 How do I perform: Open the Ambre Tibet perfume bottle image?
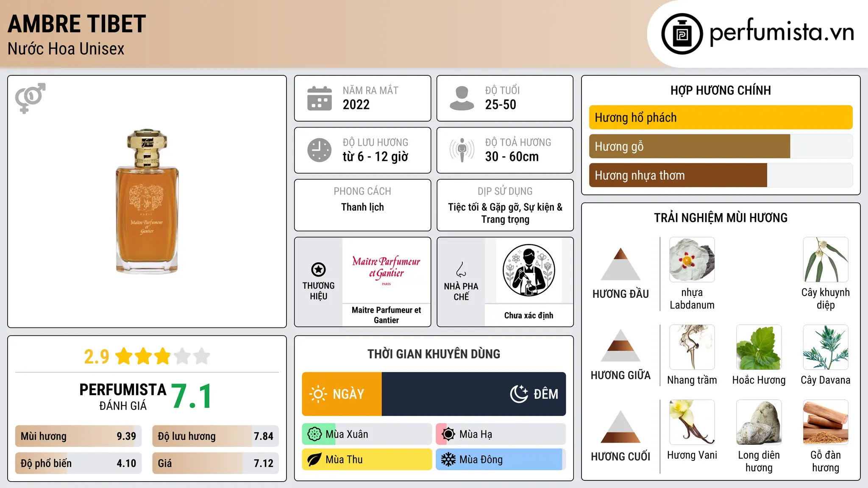147,202
